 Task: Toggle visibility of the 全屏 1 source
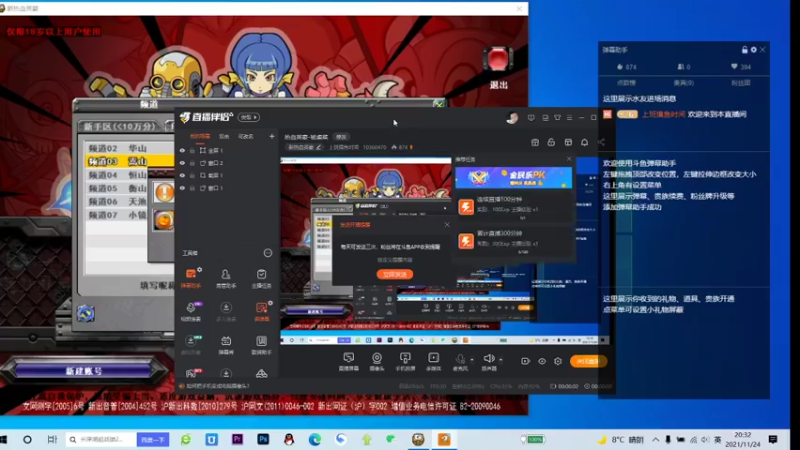click(182, 151)
